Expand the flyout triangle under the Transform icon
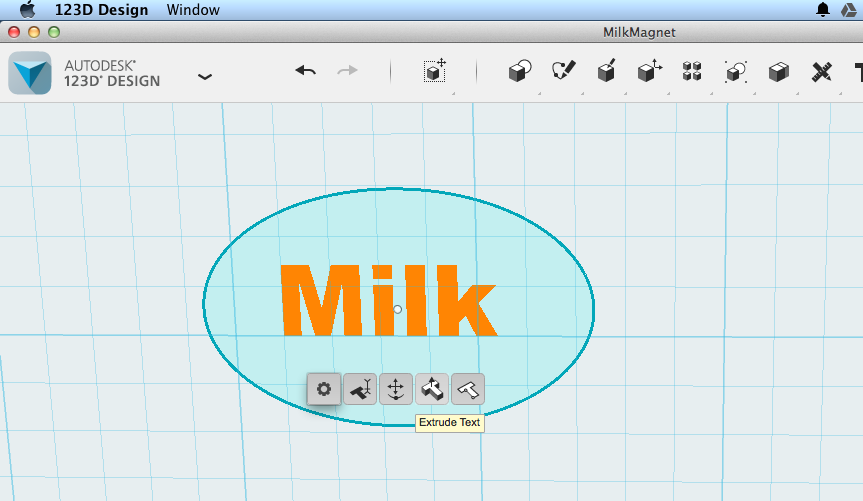The width and height of the screenshot is (863, 501). pyautogui.click(x=454, y=94)
